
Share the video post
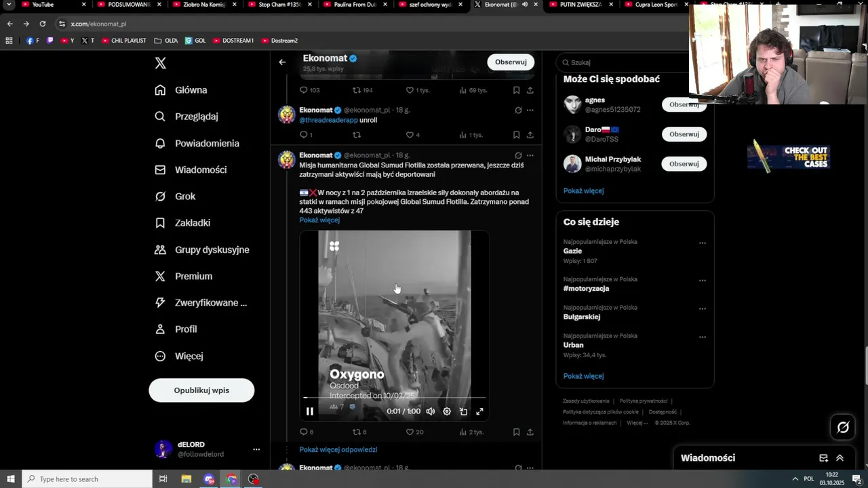pos(530,432)
